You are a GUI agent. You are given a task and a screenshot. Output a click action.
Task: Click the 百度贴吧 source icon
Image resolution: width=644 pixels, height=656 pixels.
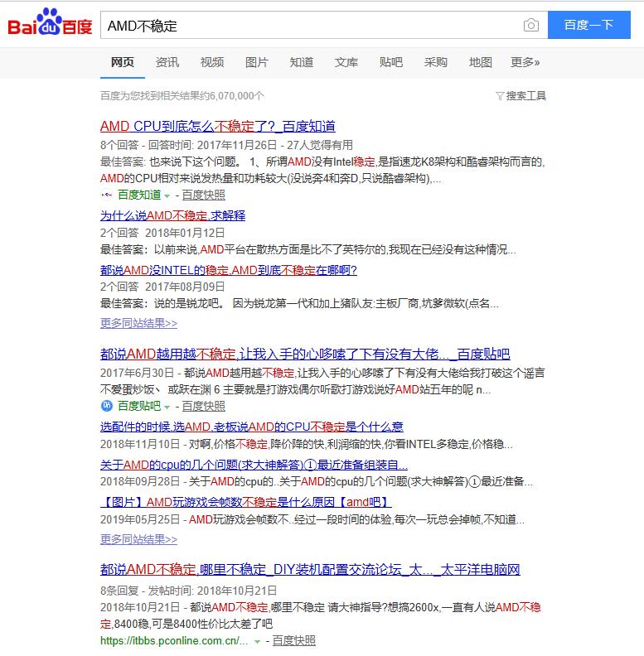click(107, 406)
